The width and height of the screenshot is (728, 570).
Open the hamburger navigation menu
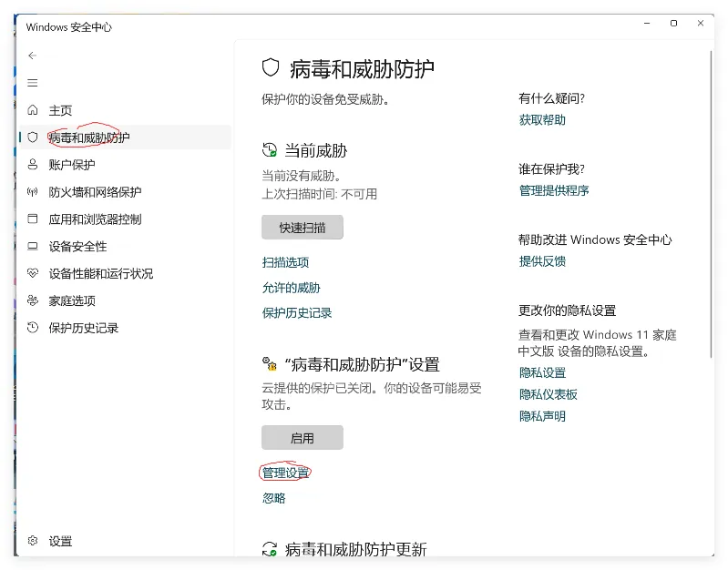[33, 83]
